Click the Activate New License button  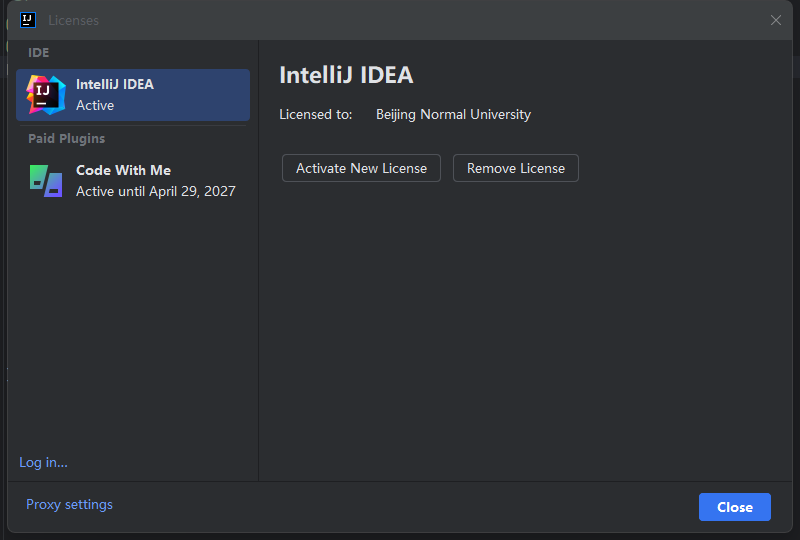click(x=361, y=168)
